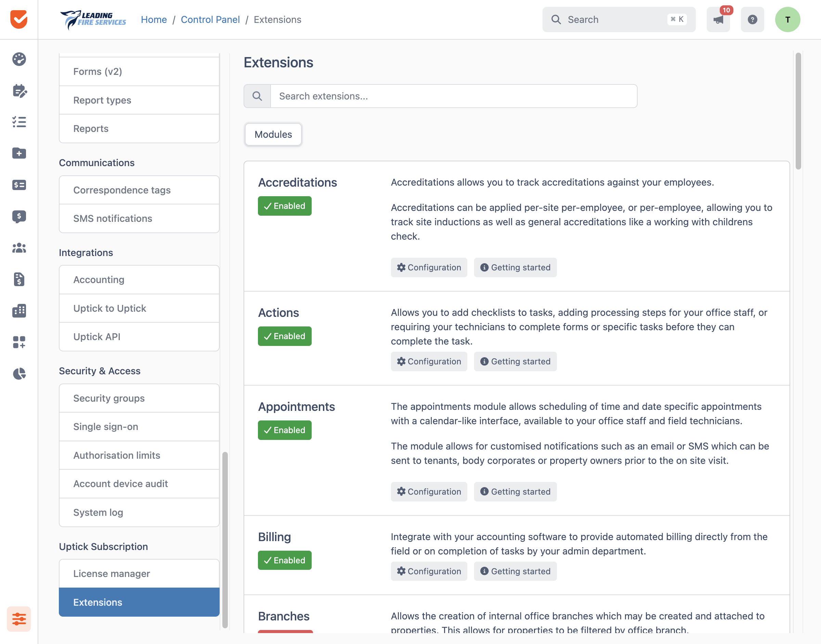Screen dimensions: 821x644
Task: Open the grid plus apps icon in sidebar
Action: (x=19, y=343)
